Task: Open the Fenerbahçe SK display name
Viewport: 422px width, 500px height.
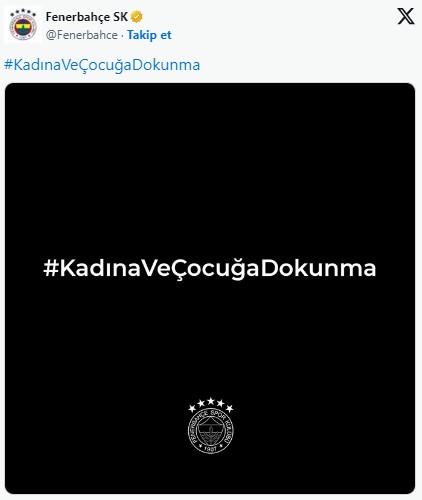Action: (x=87, y=17)
